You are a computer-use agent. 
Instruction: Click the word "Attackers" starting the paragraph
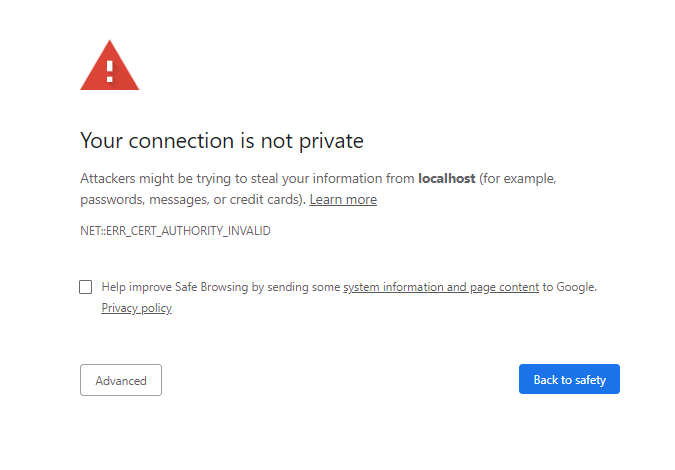(108, 179)
